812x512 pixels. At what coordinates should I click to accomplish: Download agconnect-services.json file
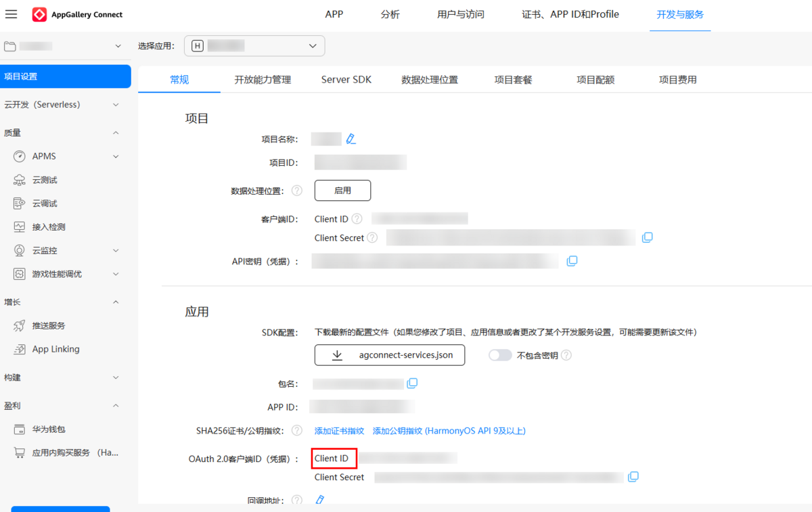click(390, 355)
